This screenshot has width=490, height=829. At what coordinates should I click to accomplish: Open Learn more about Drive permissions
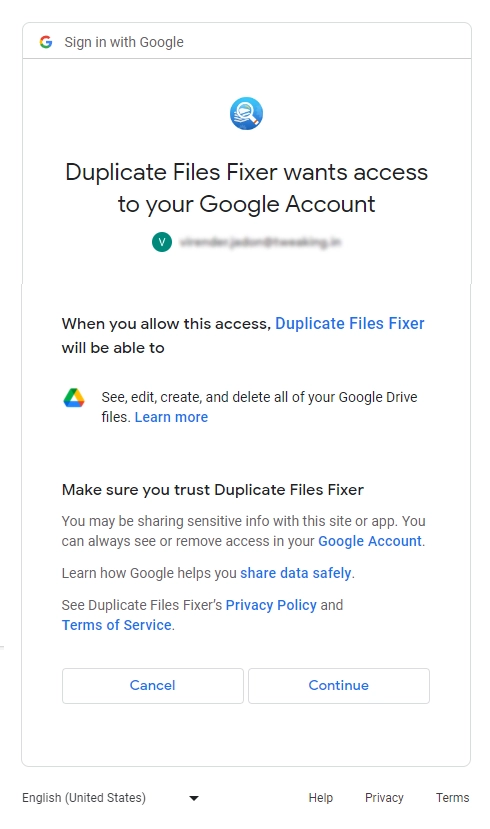coord(171,417)
